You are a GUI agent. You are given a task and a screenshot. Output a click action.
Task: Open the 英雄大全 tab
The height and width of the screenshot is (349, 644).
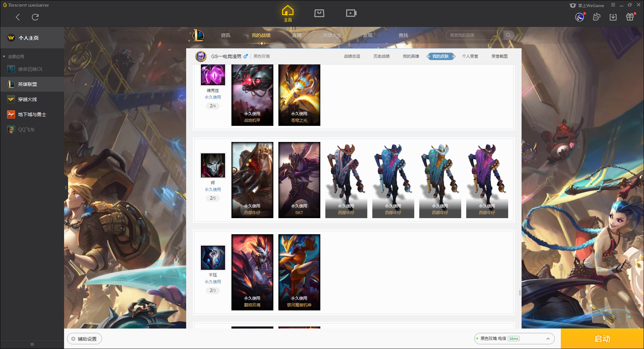[x=332, y=35]
